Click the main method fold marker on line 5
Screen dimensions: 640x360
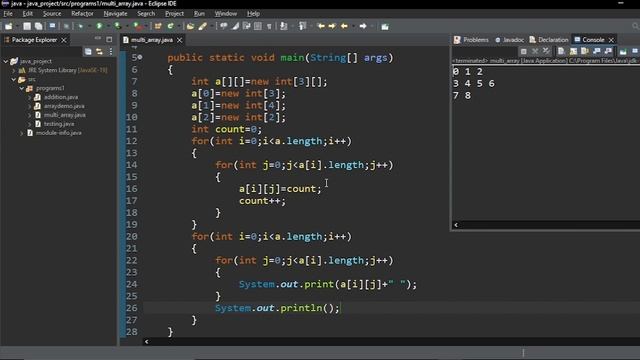tap(140, 58)
